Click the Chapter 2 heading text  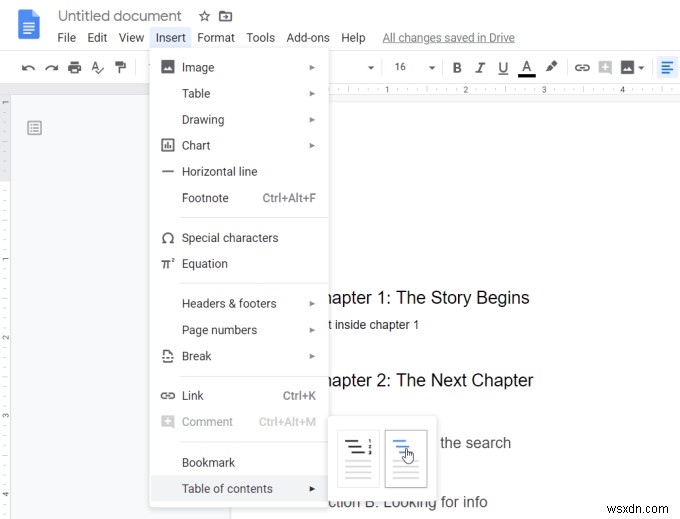tap(430, 380)
